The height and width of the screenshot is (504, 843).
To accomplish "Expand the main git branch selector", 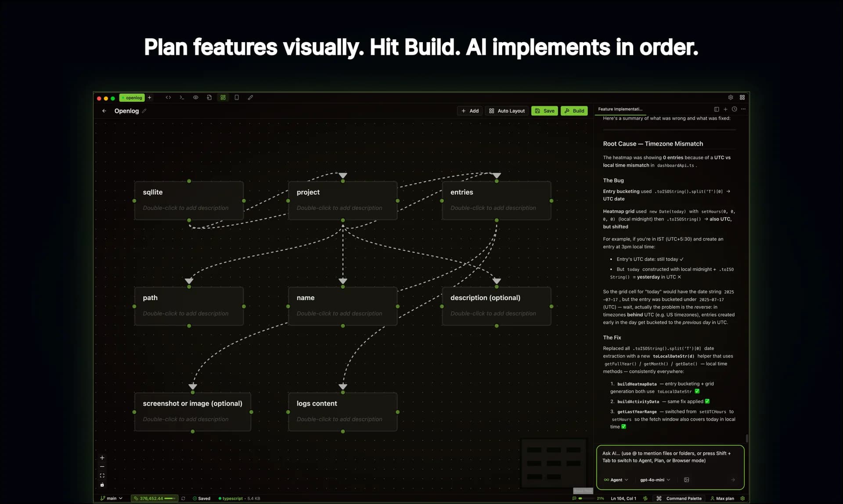I will pyautogui.click(x=111, y=498).
